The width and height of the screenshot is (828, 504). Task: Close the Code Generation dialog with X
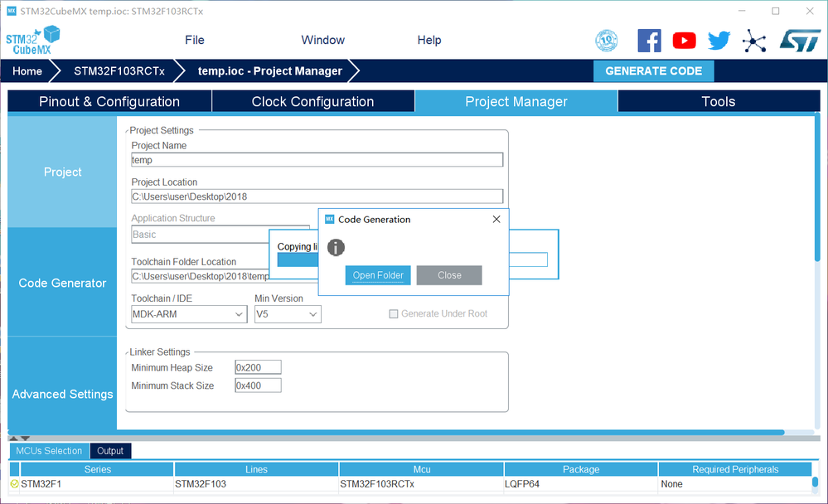point(496,219)
